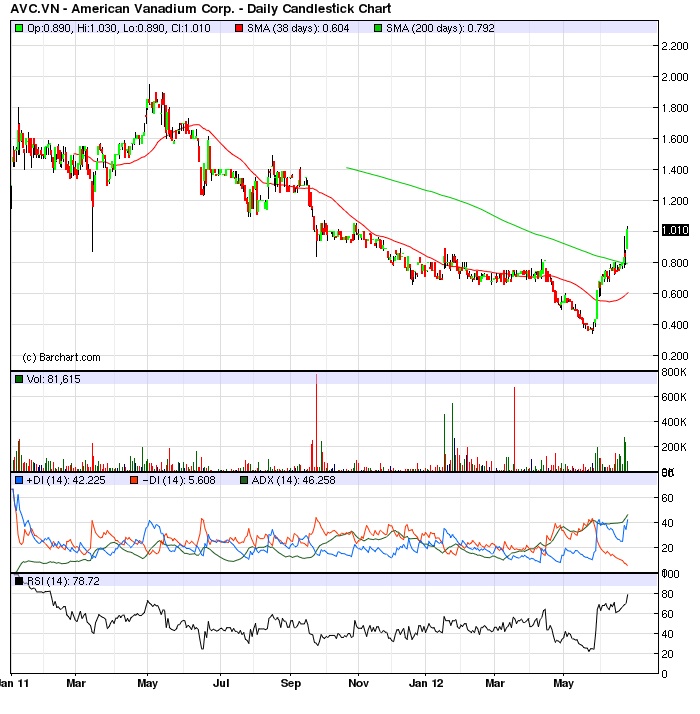
Task: Click the highlighted 1.010 current price tag
Action: click(x=675, y=230)
